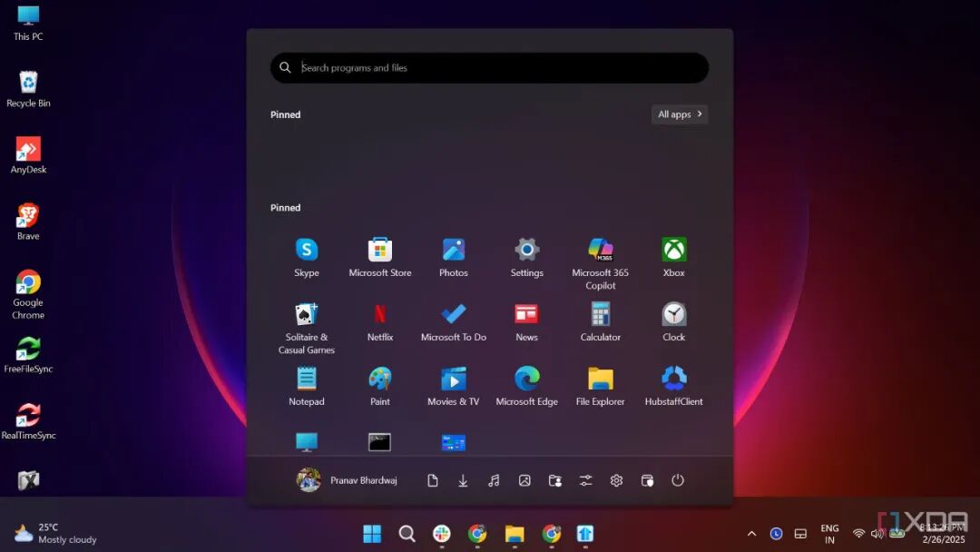Open the sliders control panel shortcut
This screenshot has width=980, height=552.
click(585, 480)
